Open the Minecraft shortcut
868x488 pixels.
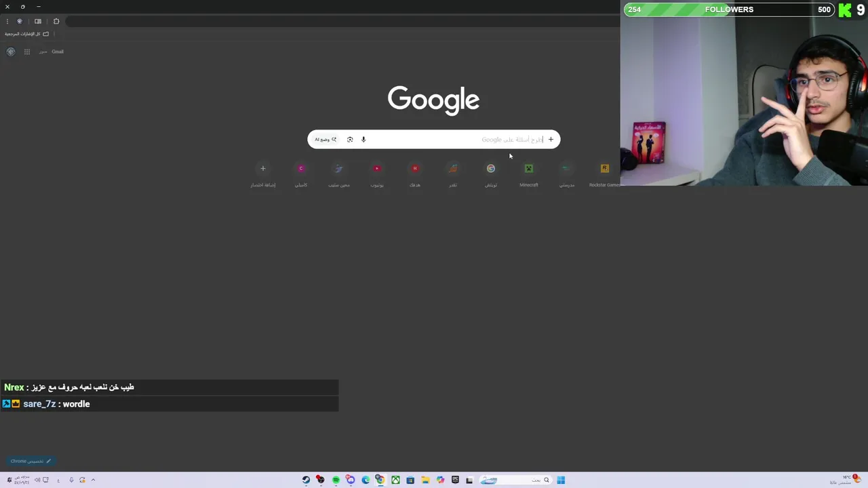pos(529,174)
